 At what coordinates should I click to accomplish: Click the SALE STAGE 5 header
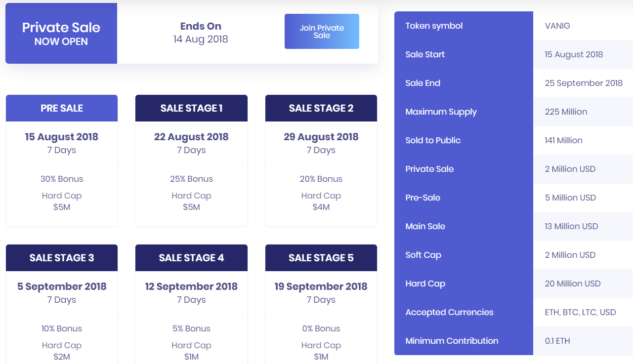tap(321, 258)
